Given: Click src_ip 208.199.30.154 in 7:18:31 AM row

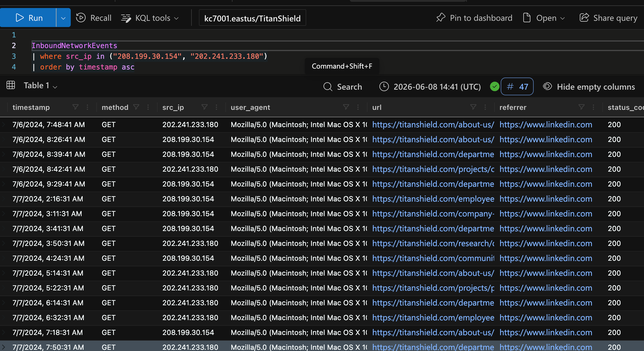Looking at the screenshot, I should coord(188,332).
